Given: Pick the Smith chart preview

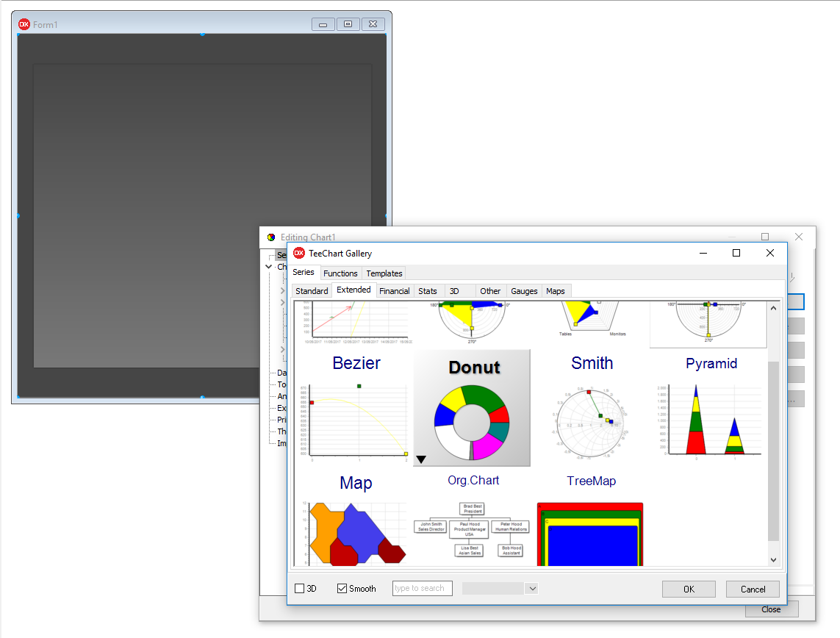Looking at the screenshot, I should [592, 419].
